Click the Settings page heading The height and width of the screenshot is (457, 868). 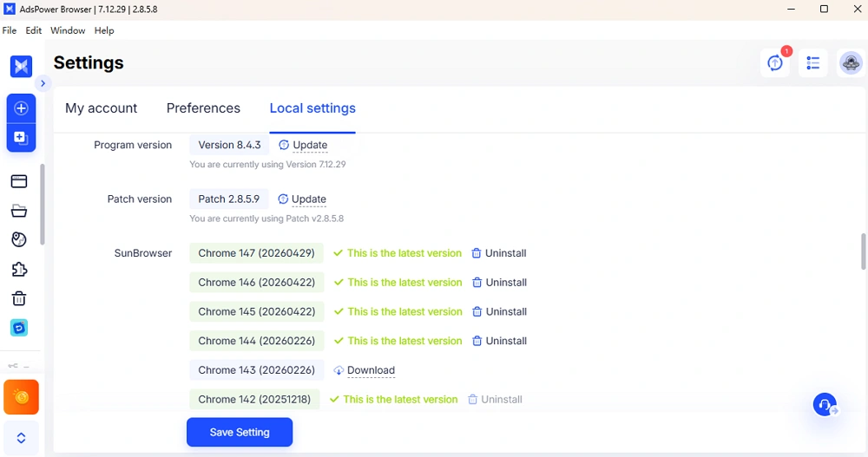tap(89, 63)
